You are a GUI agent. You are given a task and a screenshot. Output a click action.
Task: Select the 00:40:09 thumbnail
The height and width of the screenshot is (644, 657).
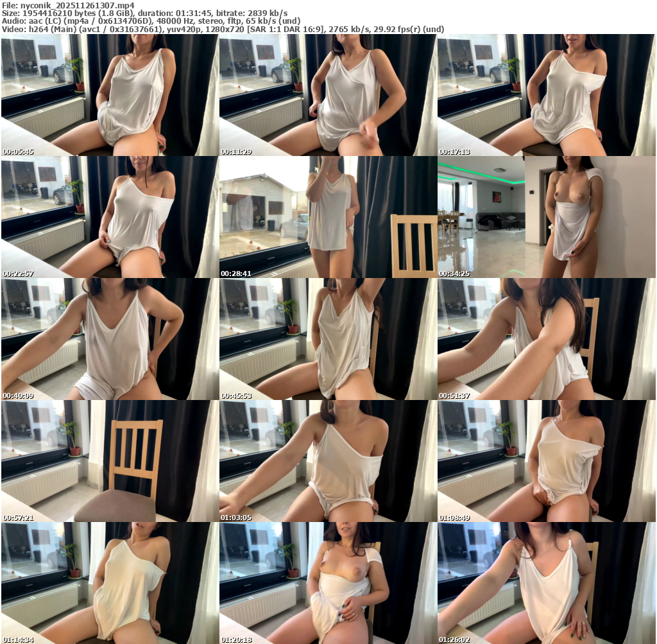coord(110,339)
